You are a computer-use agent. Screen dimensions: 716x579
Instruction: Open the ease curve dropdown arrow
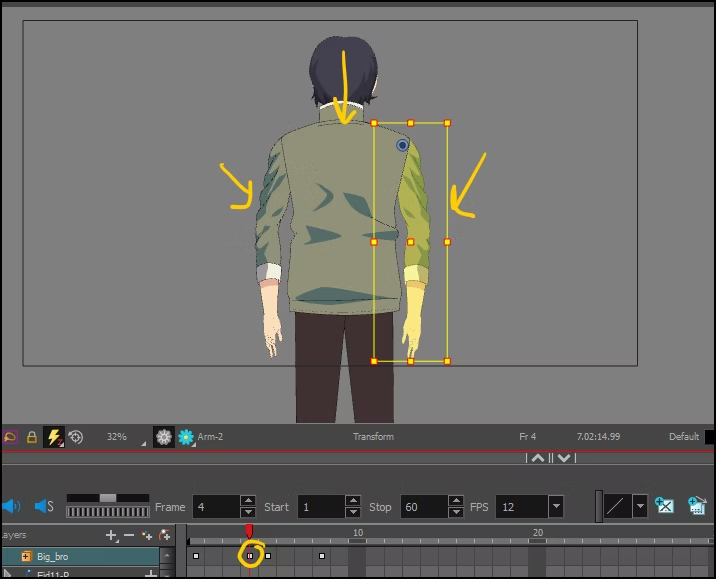pos(640,506)
